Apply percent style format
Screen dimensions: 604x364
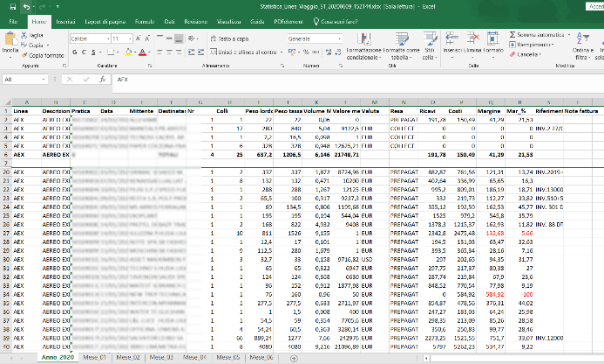(306, 52)
